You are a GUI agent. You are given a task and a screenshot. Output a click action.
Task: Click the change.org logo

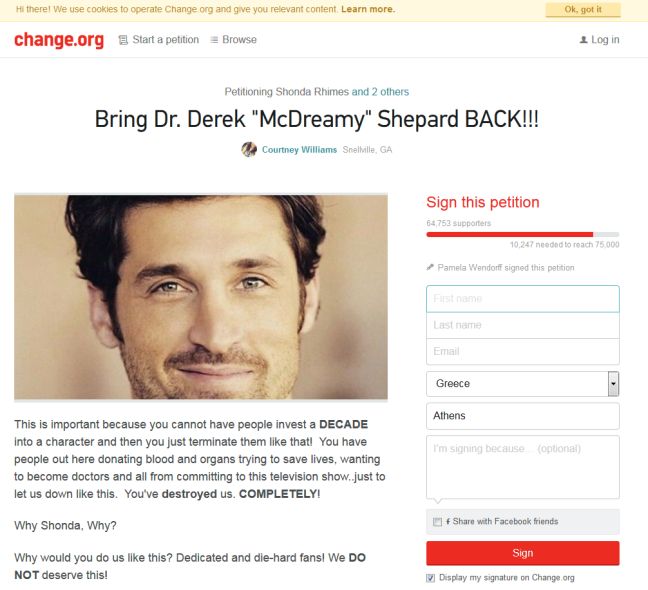coord(59,40)
